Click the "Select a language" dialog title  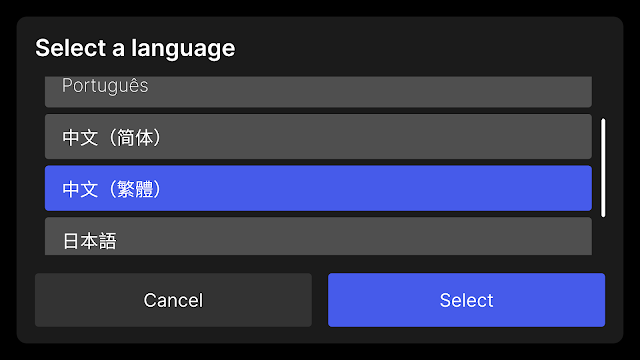135,48
